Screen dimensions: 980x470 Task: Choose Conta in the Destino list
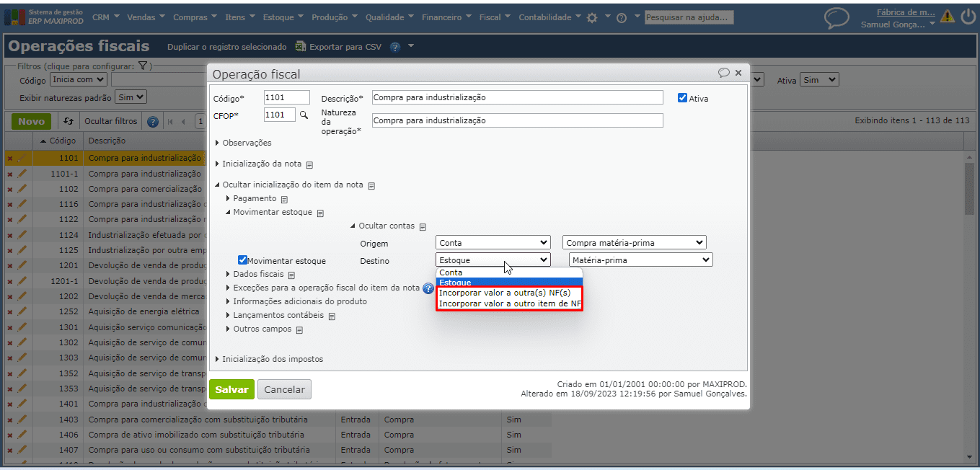click(509, 272)
